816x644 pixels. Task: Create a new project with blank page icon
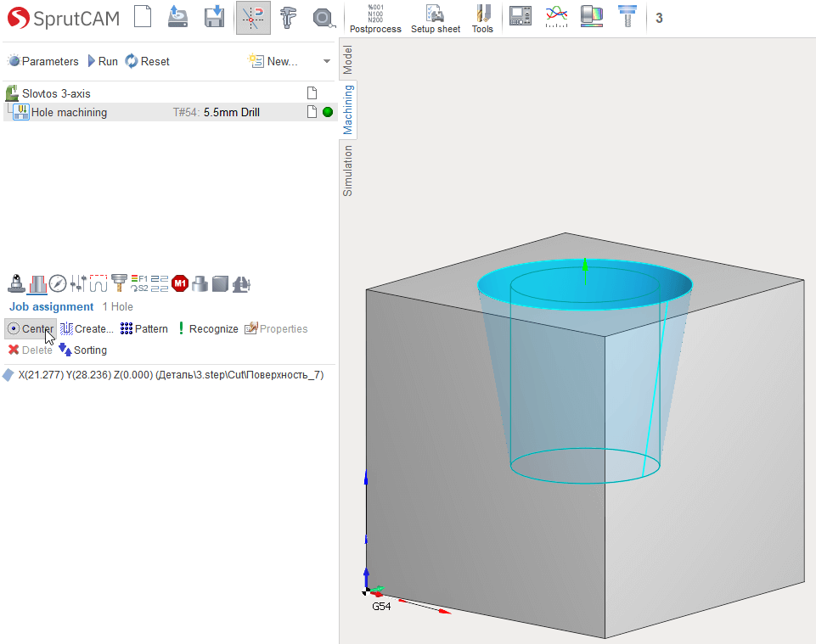click(x=143, y=17)
